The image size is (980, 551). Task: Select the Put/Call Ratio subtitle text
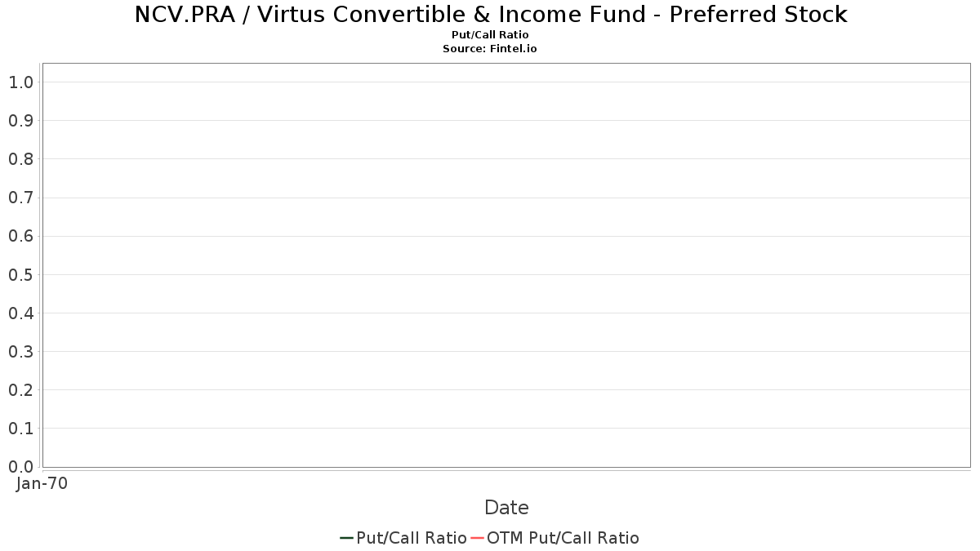pos(490,35)
